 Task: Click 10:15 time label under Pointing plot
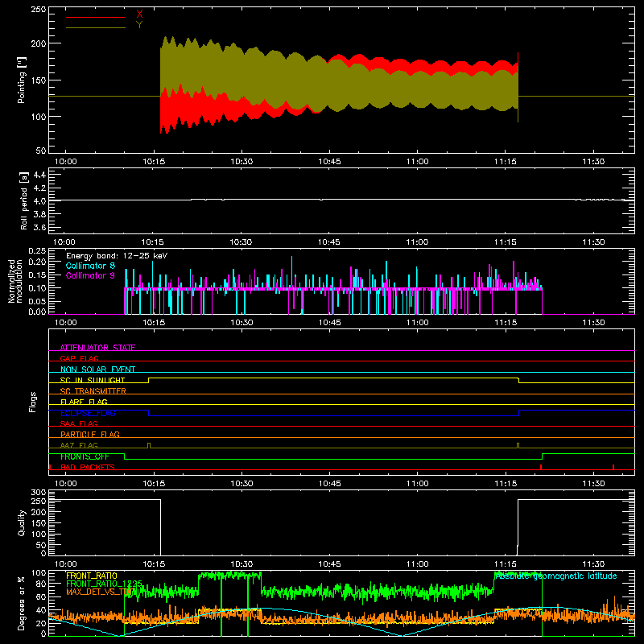pos(154,162)
